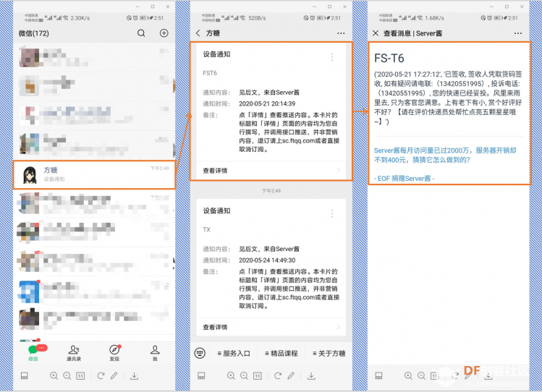Click the 1:1 original size icon in the left window
Viewport: 542px width, 392px height.
point(80,376)
